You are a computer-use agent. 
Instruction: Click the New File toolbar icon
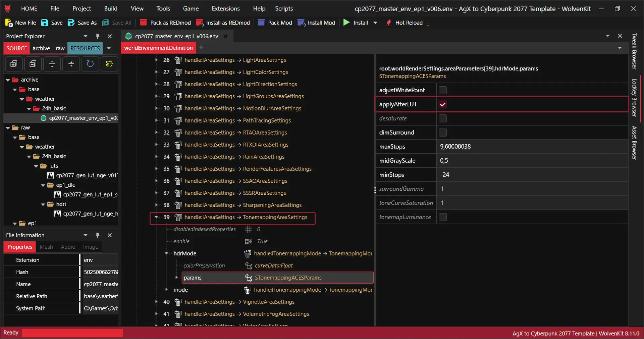click(x=9, y=23)
